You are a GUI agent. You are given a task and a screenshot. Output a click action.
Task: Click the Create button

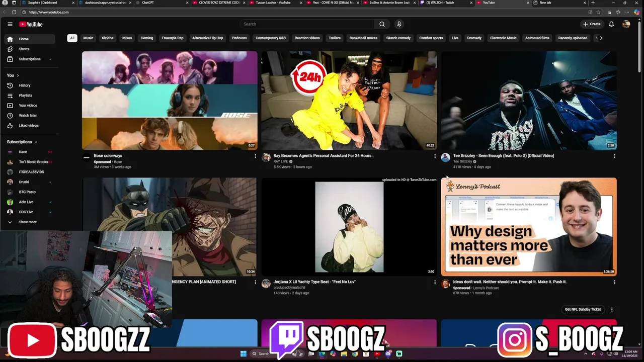point(592,24)
